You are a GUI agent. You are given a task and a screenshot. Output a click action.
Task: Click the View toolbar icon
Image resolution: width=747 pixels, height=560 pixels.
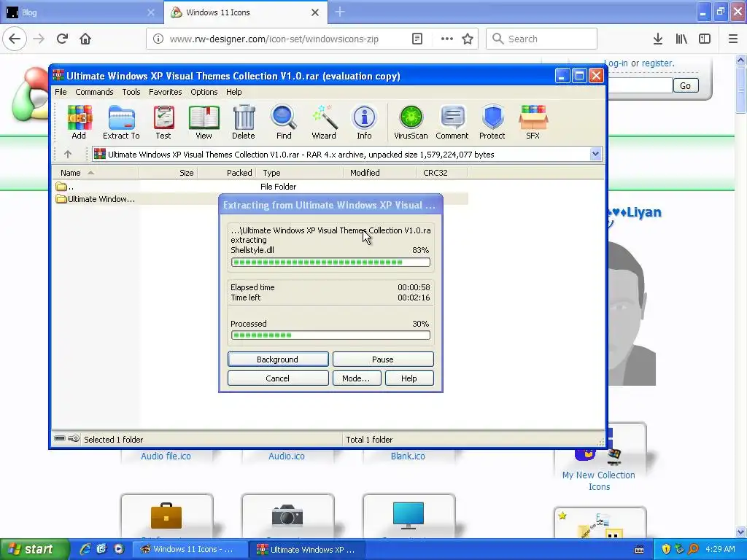click(x=204, y=122)
